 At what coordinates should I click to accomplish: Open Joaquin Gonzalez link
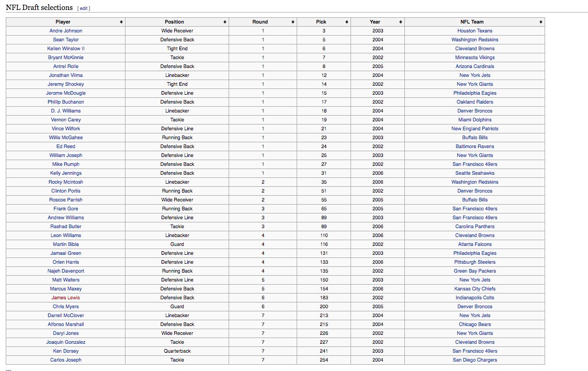[x=65, y=342]
